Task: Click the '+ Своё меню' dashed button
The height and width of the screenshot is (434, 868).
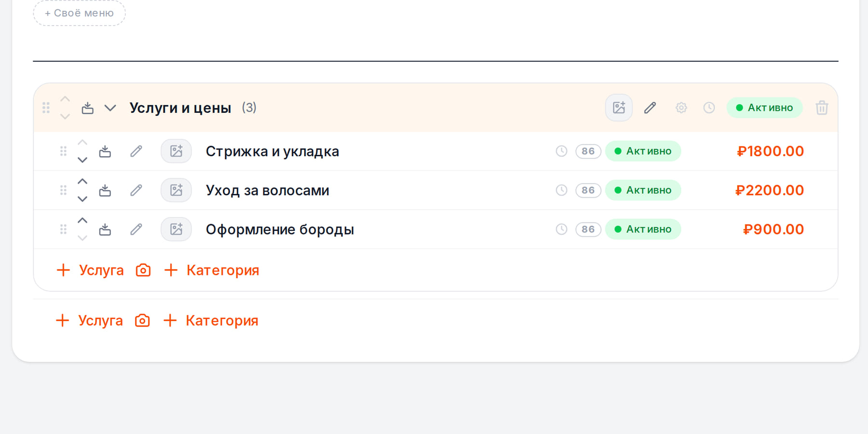Action: point(79,13)
